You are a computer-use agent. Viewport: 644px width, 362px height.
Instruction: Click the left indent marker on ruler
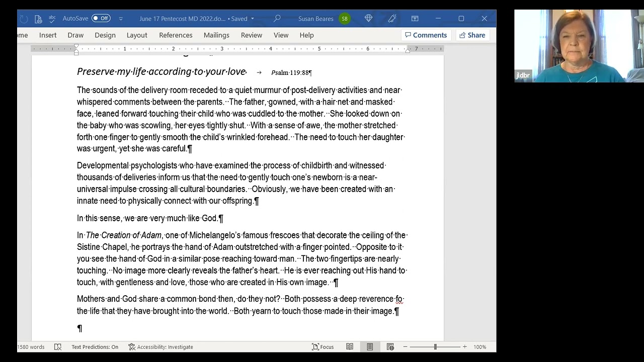pos(76,49)
